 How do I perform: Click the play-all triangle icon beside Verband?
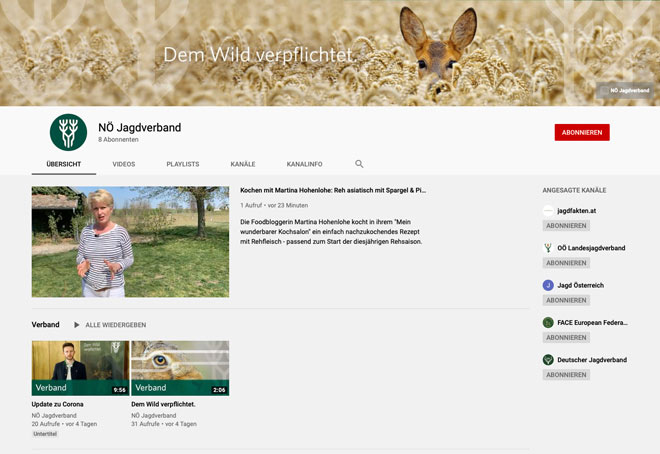(x=77, y=325)
